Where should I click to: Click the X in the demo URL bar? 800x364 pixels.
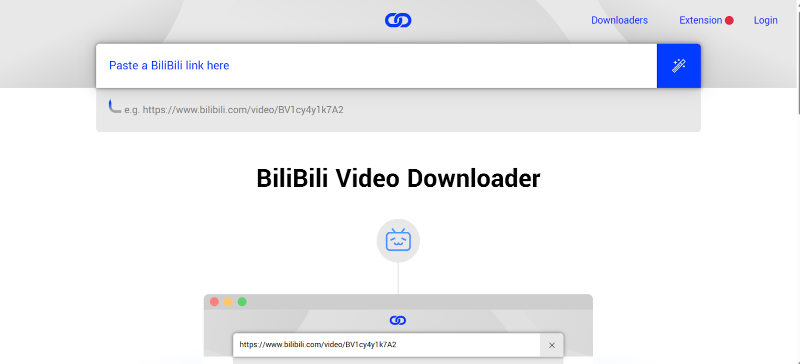click(x=552, y=345)
